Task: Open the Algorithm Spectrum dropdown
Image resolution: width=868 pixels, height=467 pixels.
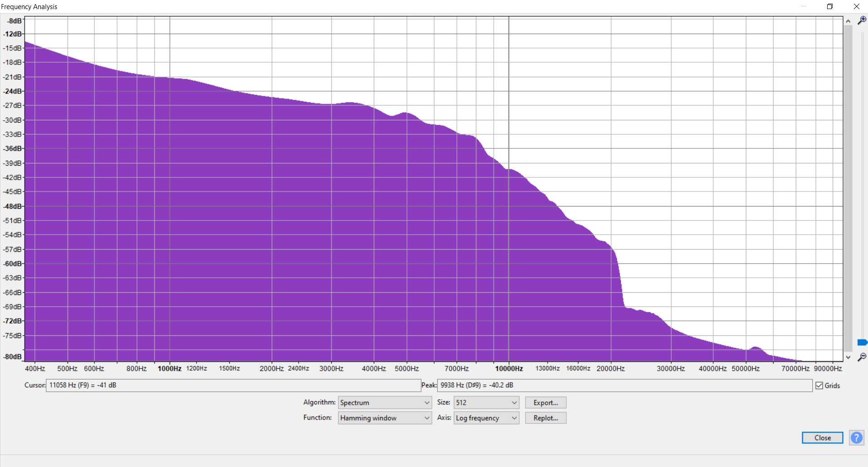Action: click(384, 403)
